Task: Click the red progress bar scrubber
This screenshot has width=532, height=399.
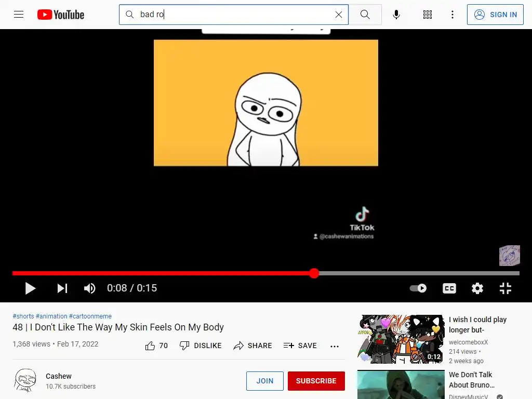Action: click(x=314, y=273)
